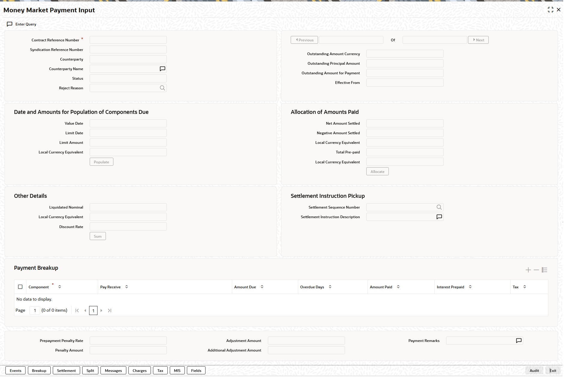This screenshot has width=564, height=392.
Task: Click the Audit button
Action: click(534, 370)
